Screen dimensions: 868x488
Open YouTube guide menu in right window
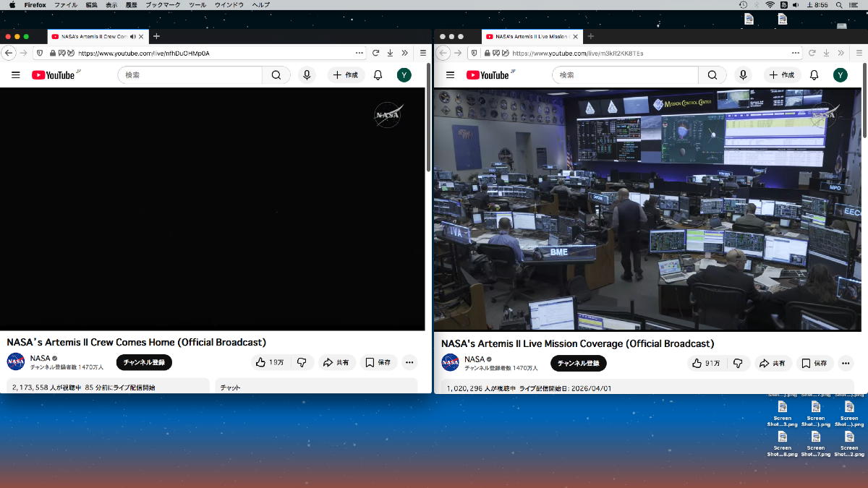point(450,75)
